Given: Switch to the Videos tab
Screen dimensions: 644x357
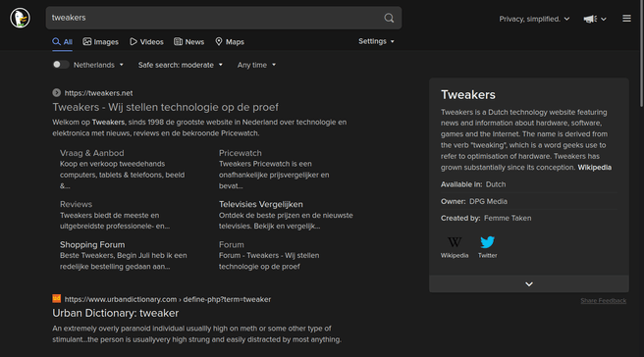Looking at the screenshot, I should pyautogui.click(x=146, y=42).
